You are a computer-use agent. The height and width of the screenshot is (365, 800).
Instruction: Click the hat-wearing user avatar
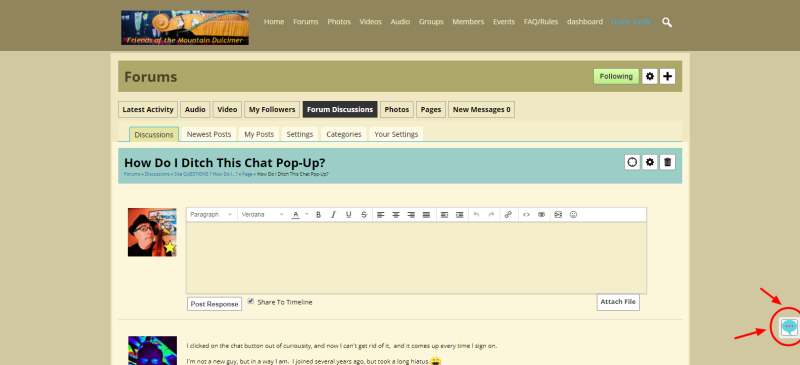(x=152, y=232)
